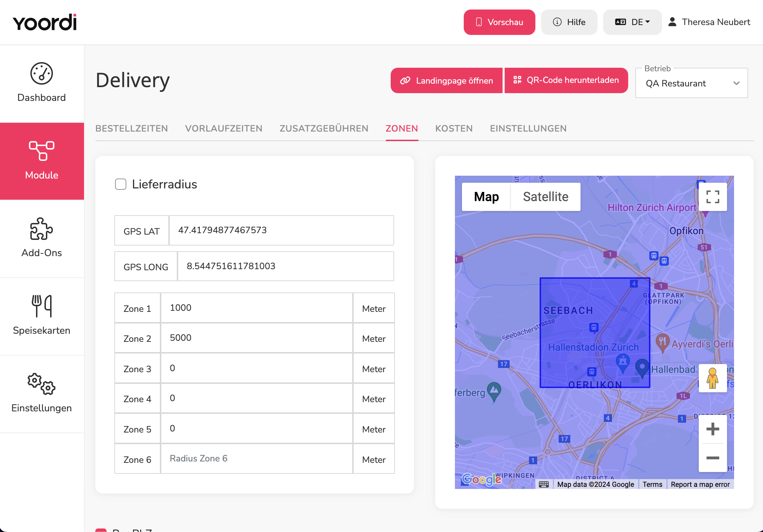Screen dimensions: 763x532
Task: Click the Landingpage öffnen button
Action: click(x=446, y=80)
